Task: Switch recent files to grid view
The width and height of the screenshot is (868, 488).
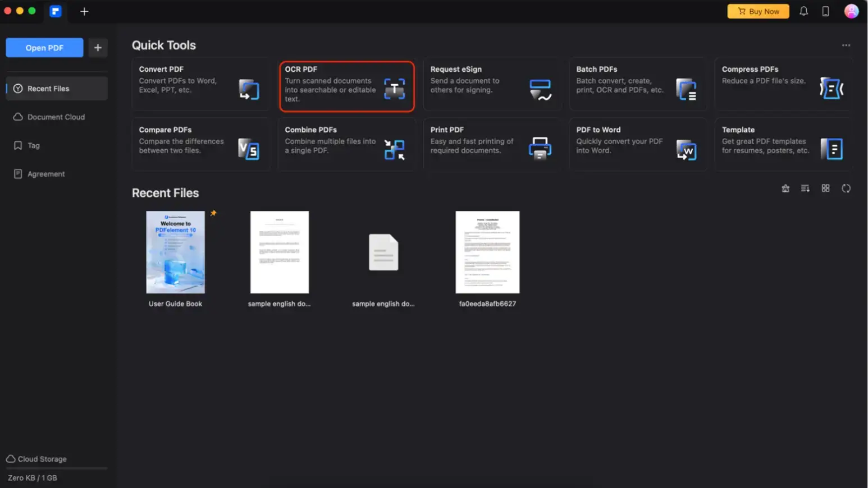Action: 825,188
